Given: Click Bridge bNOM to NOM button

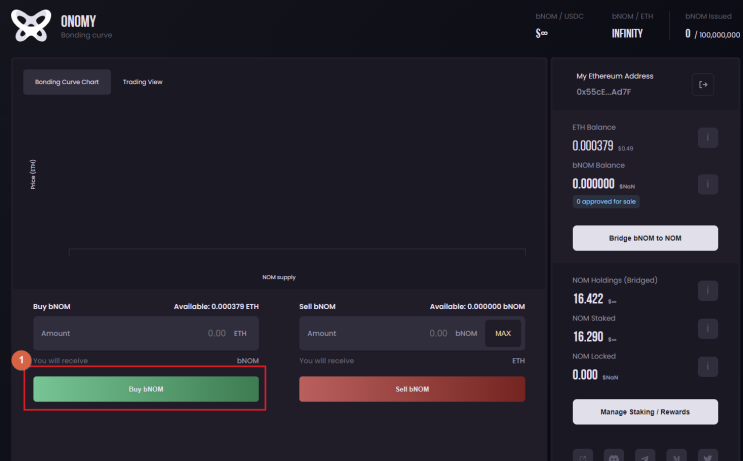Looking at the screenshot, I should tap(645, 238).
